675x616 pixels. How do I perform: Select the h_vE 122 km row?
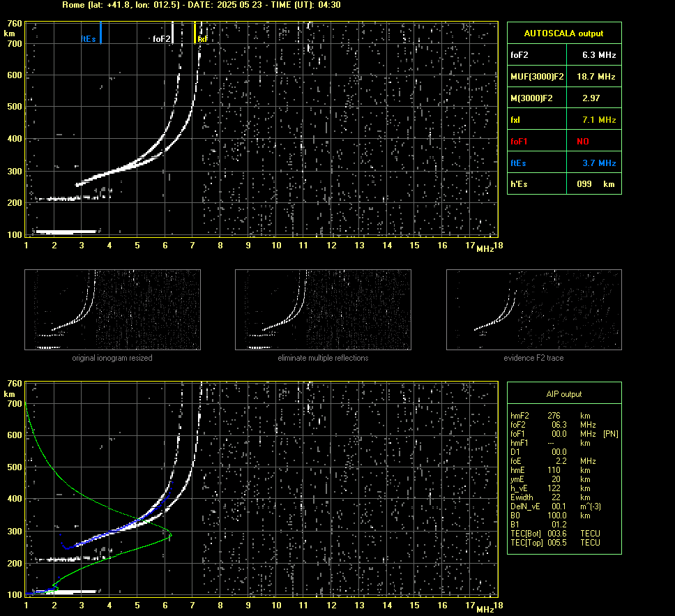pyautogui.click(x=550, y=488)
